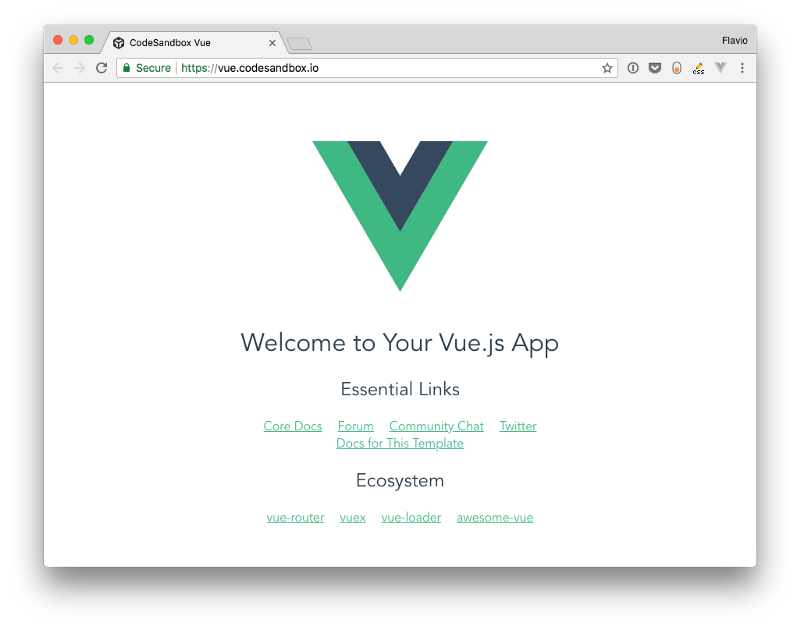Open Chrome's three-dot menu
This screenshot has height=629, width=800.
(x=742, y=68)
